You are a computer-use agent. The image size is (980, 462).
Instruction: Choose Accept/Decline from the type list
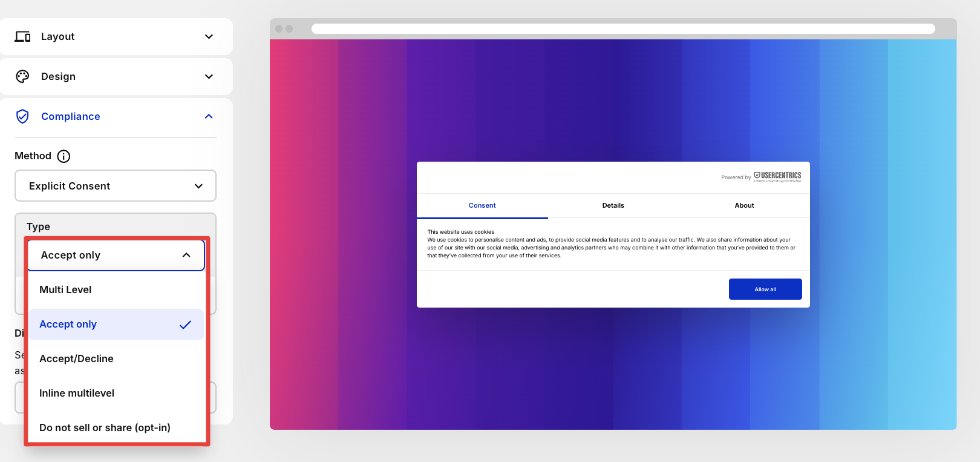click(x=76, y=359)
